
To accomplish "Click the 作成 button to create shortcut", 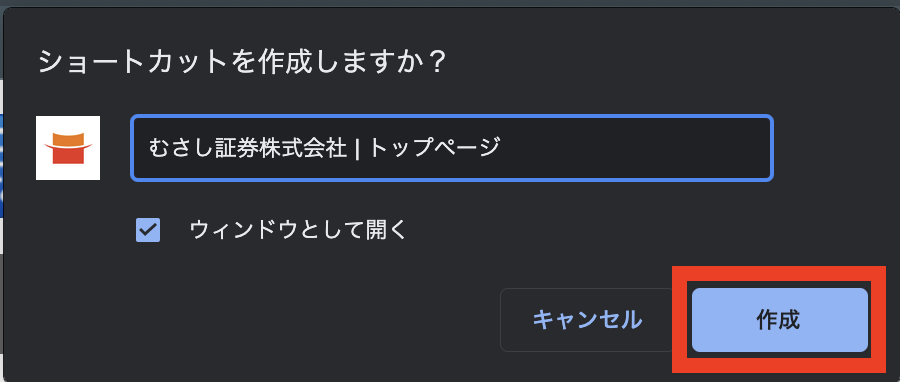I will tap(779, 320).
